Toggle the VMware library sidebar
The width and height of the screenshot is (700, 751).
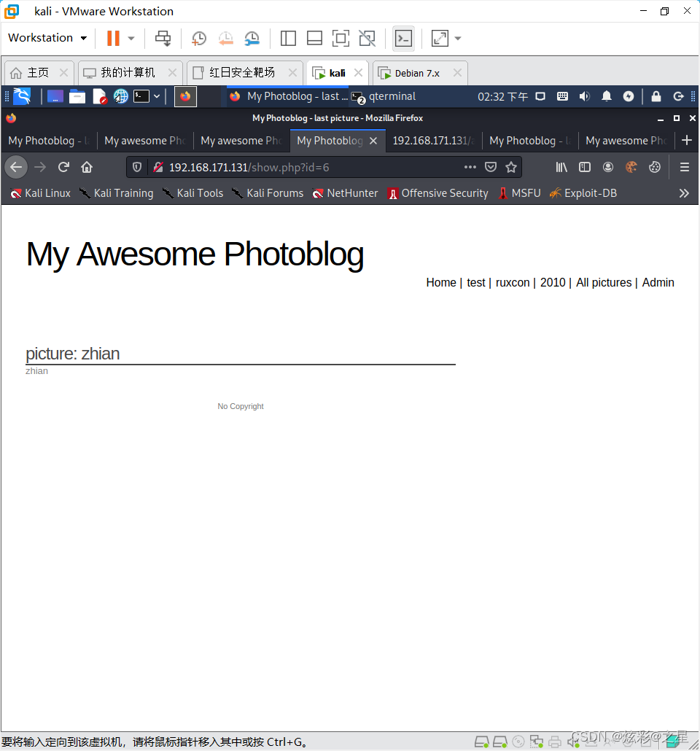(x=288, y=39)
